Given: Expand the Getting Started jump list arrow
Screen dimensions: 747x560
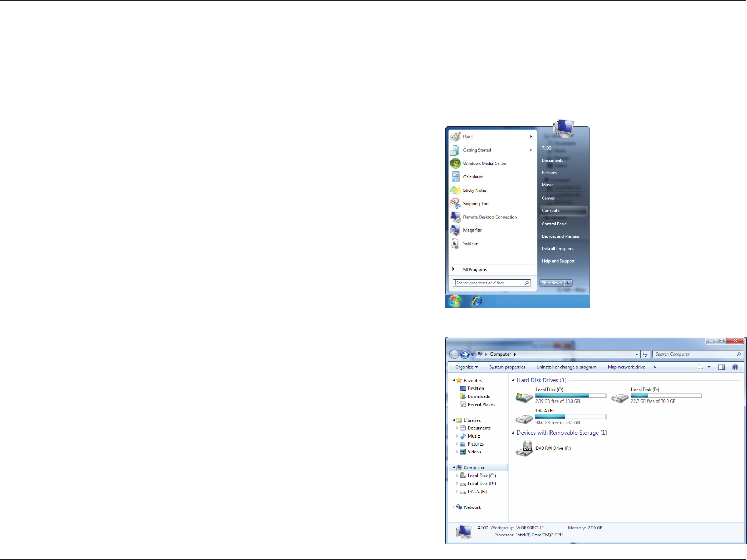Looking at the screenshot, I should click(x=531, y=150).
